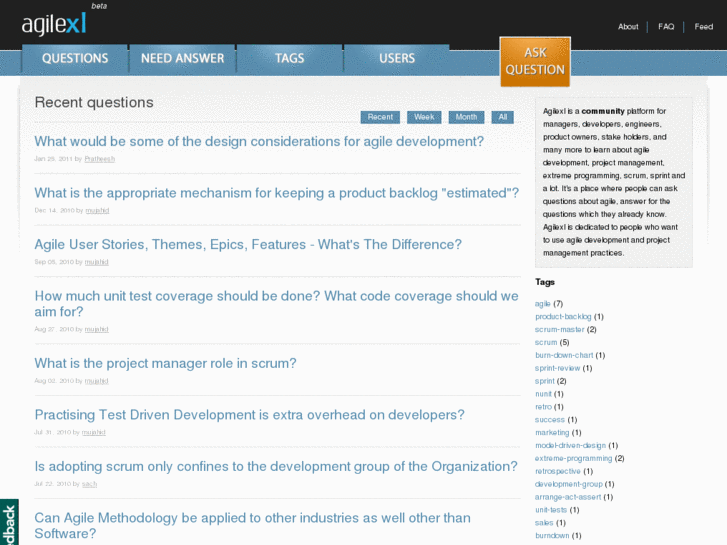
Task: Filter questions by Month
Action: (466, 117)
